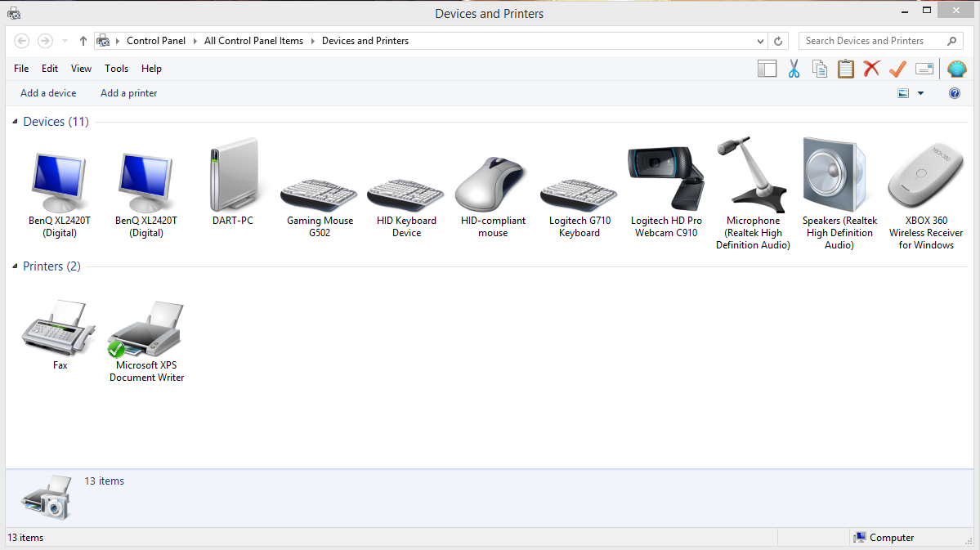Image resolution: width=980 pixels, height=550 pixels.
Task: Select the Realtek Microphone device
Action: [753, 194]
